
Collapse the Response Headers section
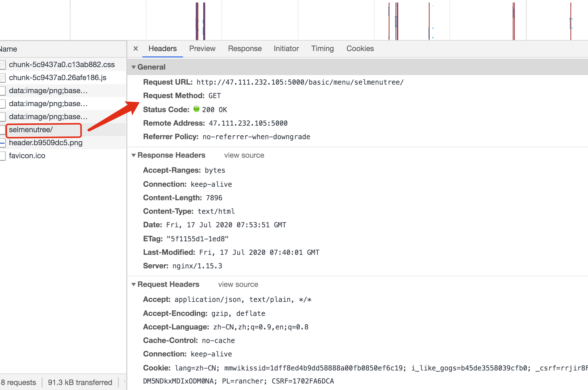pyautogui.click(x=134, y=155)
